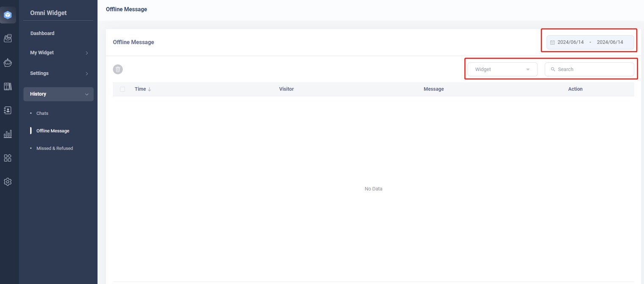The height and width of the screenshot is (284, 644).
Task: Open the apps grid icon
Action: 8,158
